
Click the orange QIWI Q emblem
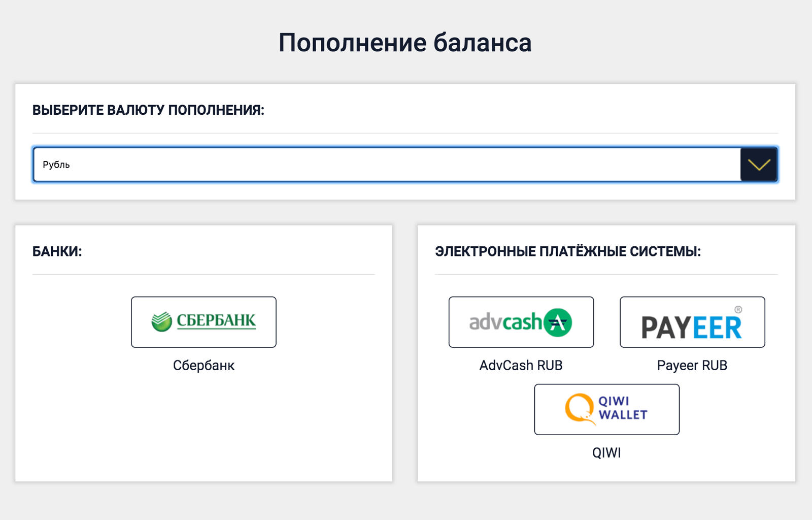(580, 409)
